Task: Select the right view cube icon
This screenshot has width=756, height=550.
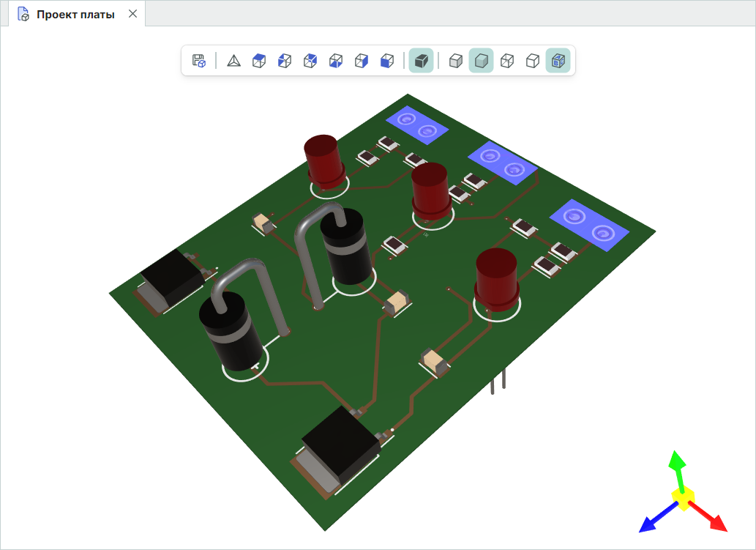Action: click(361, 61)
